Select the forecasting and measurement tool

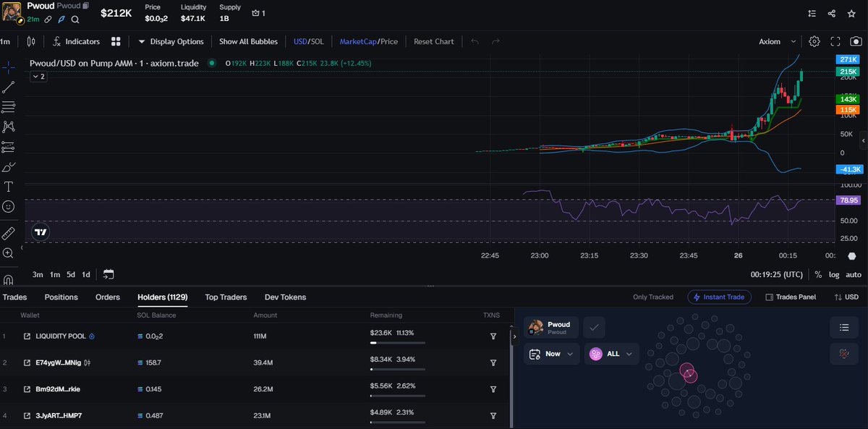click(x=8, y=147)
